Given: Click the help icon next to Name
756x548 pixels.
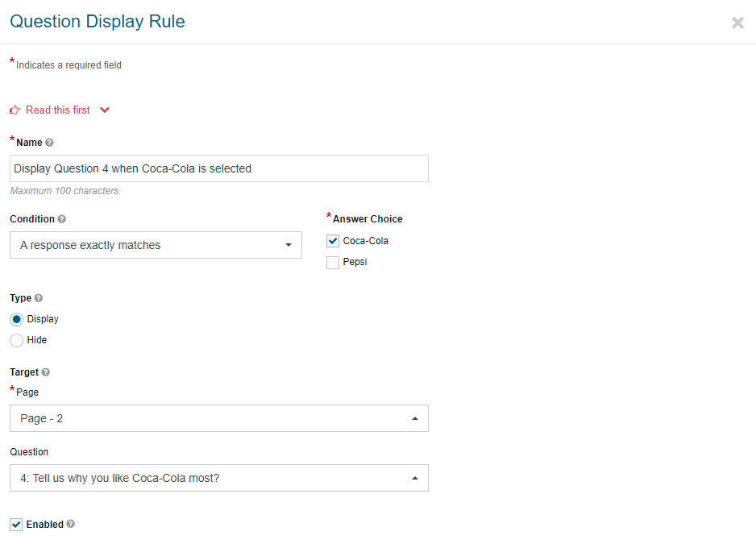Looking at the screenshot, I should point(49,143).
